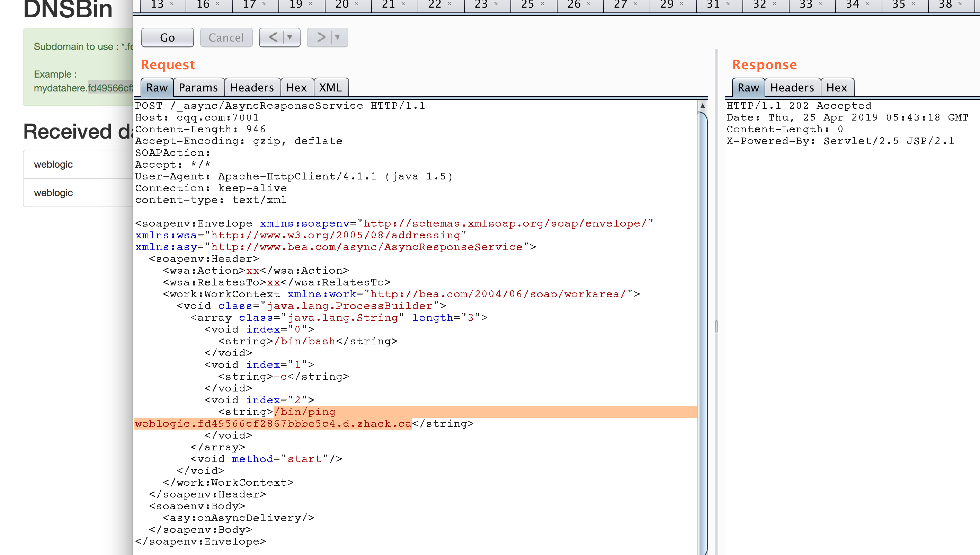Open the request Params tab
Viewport: 980px width, 555px height.
tap(198, 88)
